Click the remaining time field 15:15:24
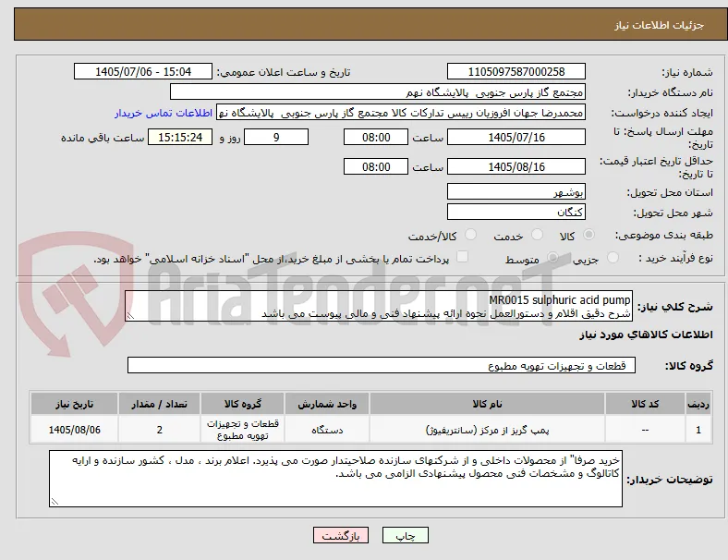Viewport: 728px width, 560px height. pos(180,138)
